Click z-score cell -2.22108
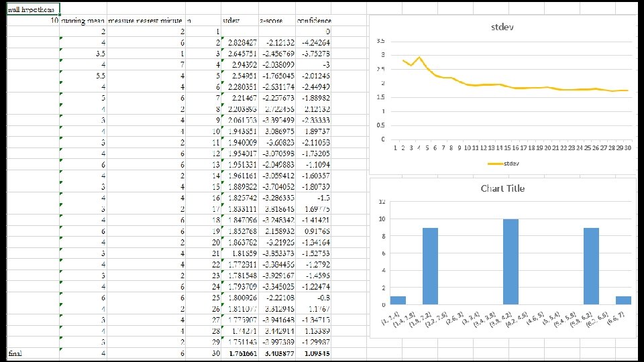Viewport: 644px width, 362px height. click(x=277, y=298)
